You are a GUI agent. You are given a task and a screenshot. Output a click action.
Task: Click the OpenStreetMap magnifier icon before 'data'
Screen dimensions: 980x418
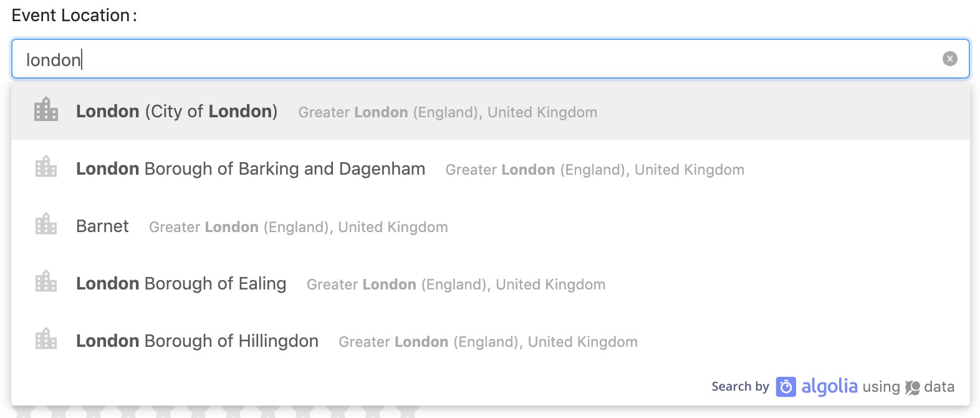tap(912, 387)
